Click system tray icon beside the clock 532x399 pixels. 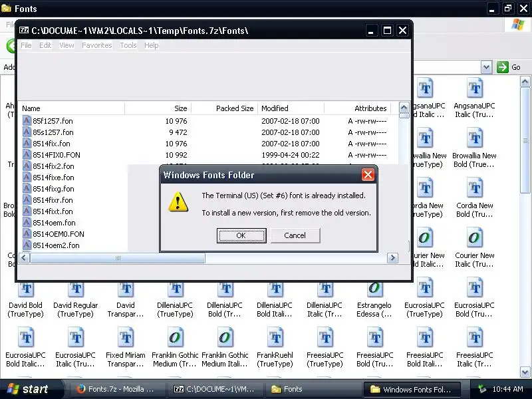click(x=481, y=389)
